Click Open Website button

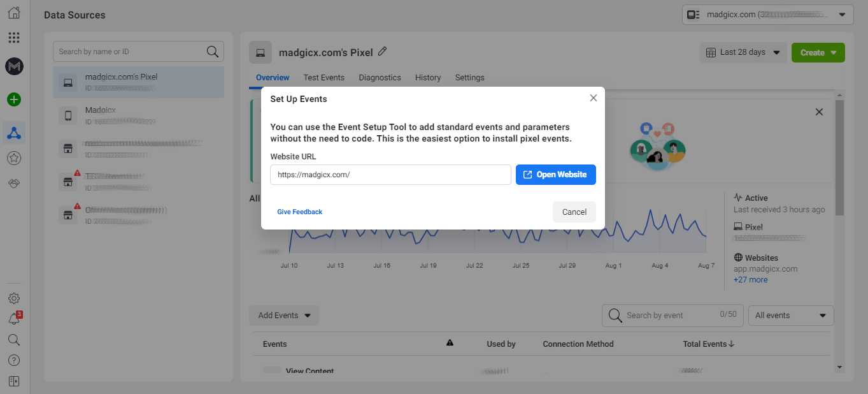tap(556, 175)
